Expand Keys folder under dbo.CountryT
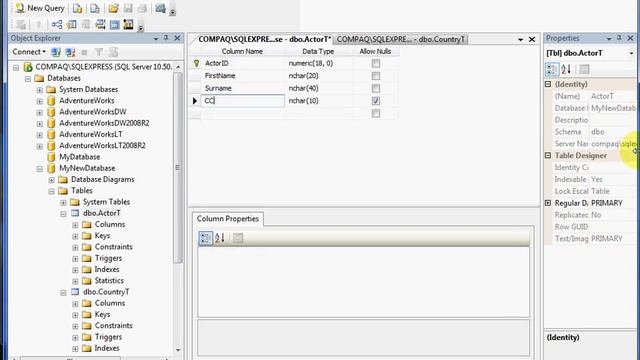Image resolution: width=640 pixels, height=360 pixels. pyautogui.click(x=75, y=315)
